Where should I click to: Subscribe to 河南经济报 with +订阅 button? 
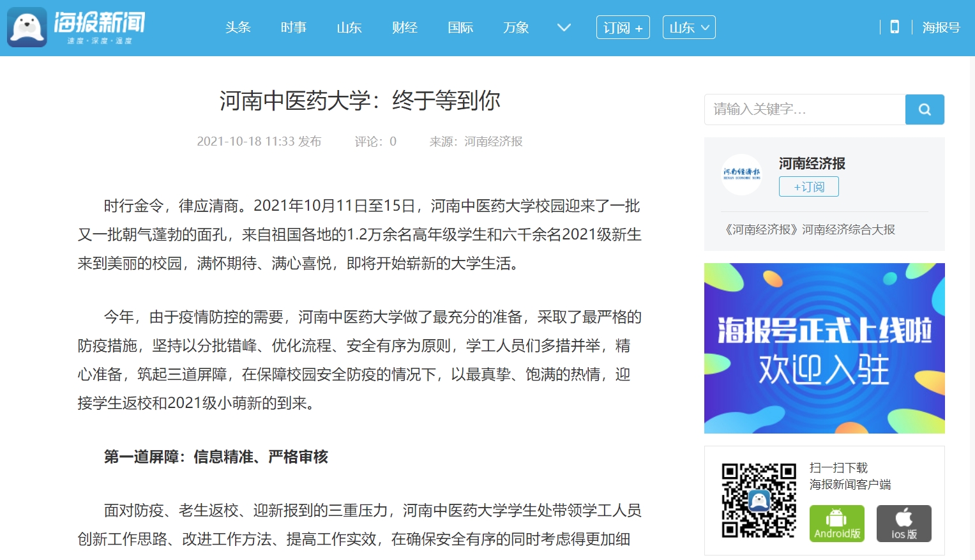808,186
